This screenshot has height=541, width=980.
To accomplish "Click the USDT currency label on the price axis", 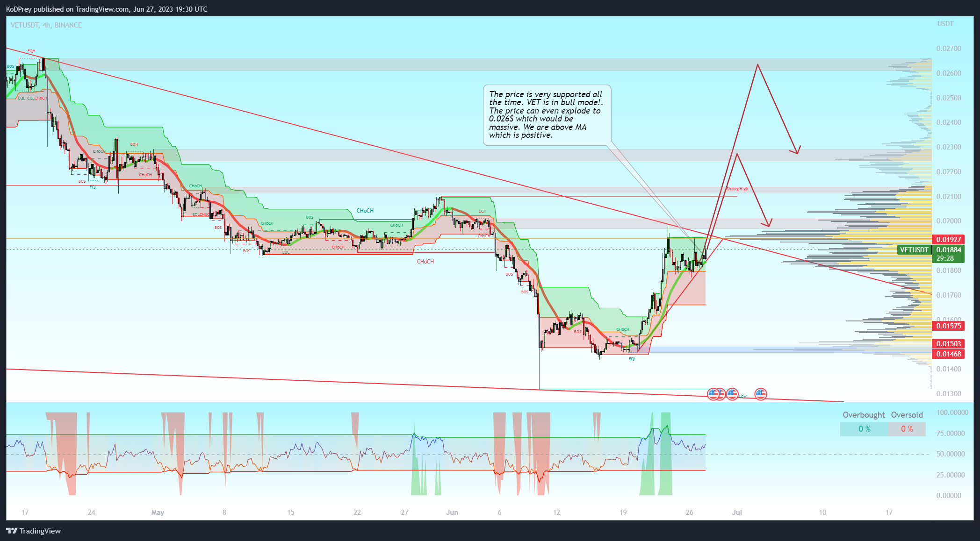I will pos(945,24).
